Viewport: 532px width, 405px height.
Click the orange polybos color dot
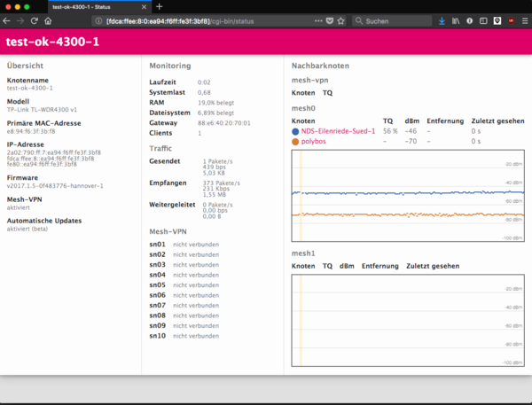pyautogui.click(x=295, y=141)
